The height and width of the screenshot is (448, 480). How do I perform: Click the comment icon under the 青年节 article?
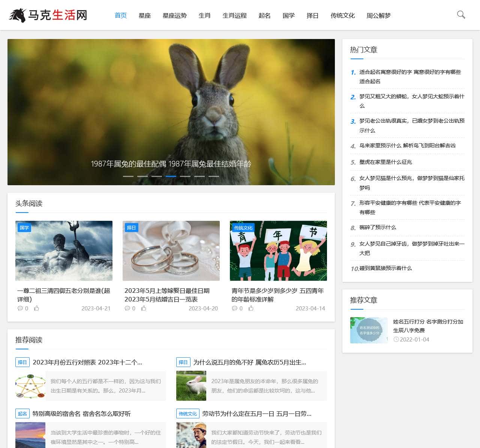pos(234,308)
